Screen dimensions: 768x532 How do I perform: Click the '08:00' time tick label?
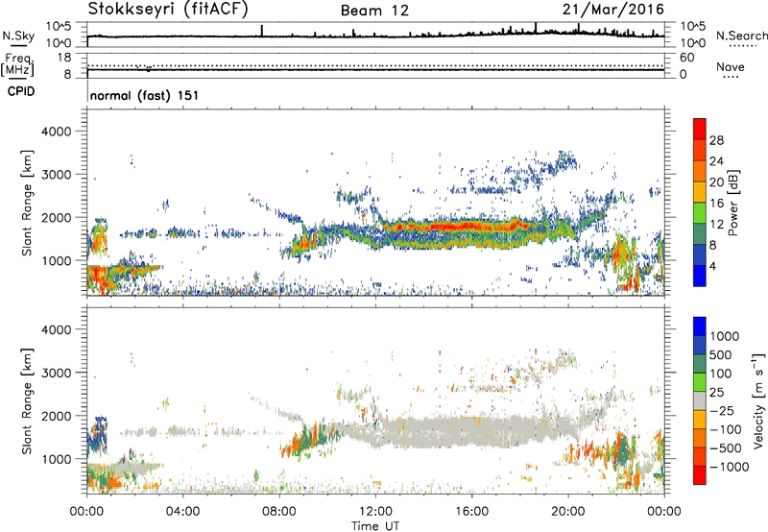[279, 512]
